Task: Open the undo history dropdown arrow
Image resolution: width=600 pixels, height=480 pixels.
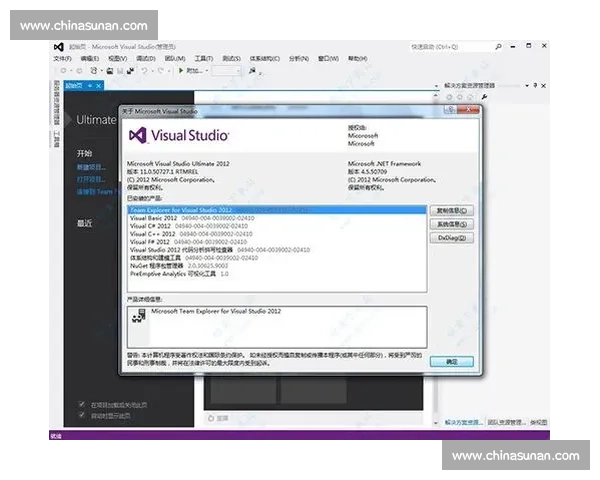Action: coord(152,71)
